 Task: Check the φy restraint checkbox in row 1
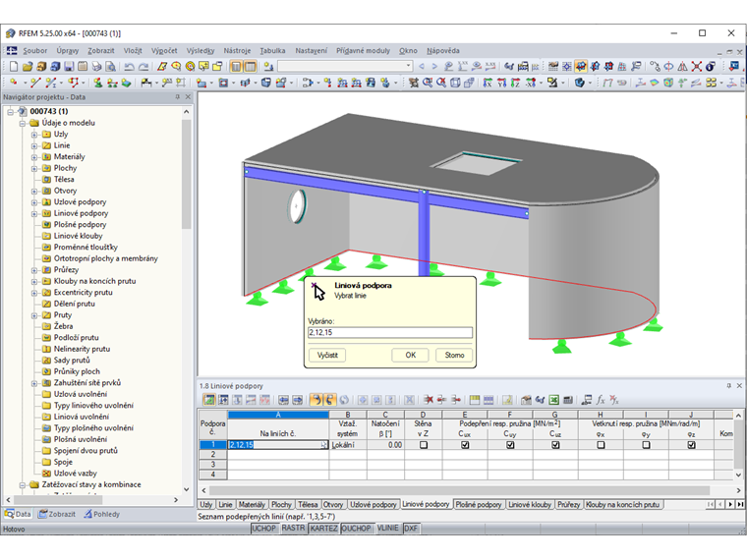646,445
